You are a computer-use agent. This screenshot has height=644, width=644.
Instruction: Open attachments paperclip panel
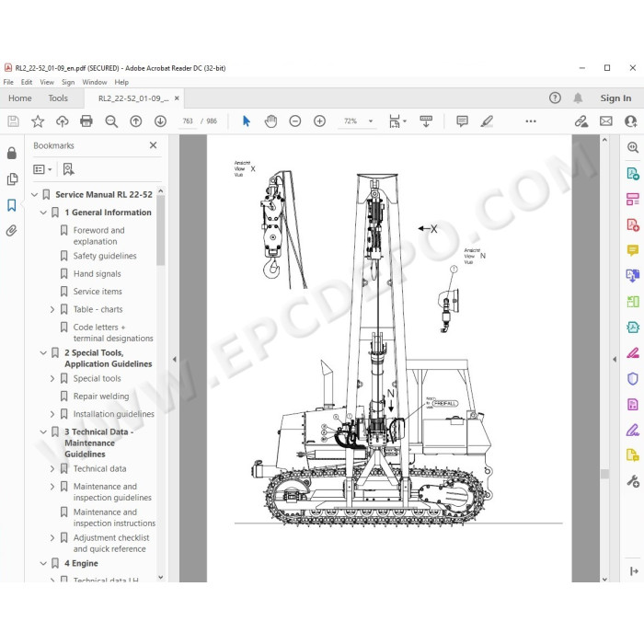11,231
